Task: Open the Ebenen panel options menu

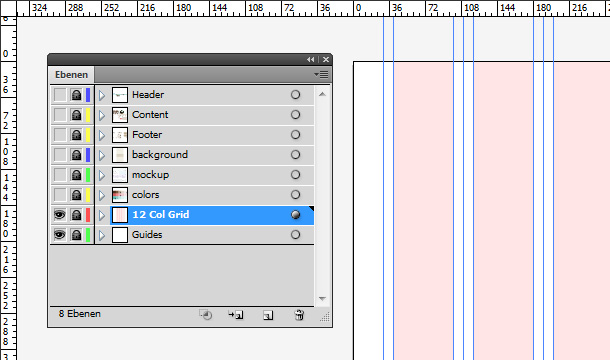Action: 321,74
